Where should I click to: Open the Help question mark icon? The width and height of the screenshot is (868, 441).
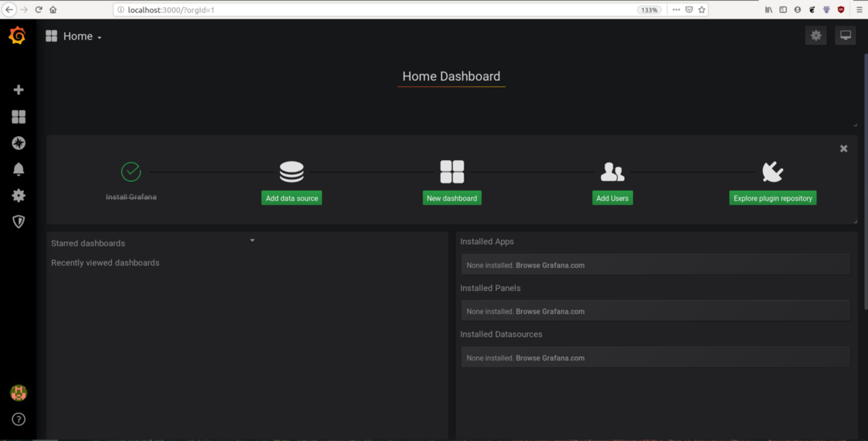(x=19, y=419)
